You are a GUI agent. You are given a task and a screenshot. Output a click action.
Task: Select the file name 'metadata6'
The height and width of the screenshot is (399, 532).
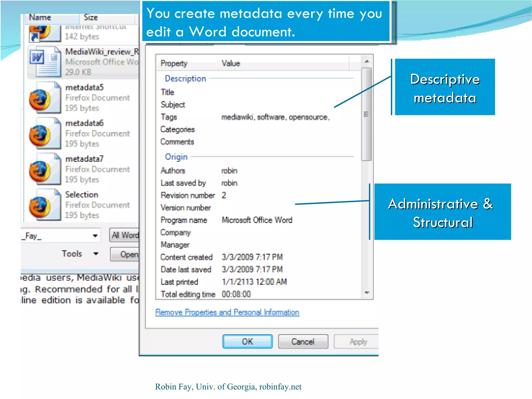[x=84, y=123]
